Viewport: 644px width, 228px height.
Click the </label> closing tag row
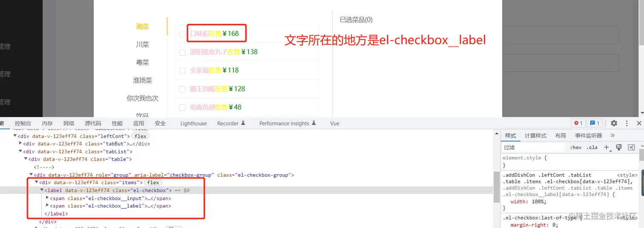56,214
